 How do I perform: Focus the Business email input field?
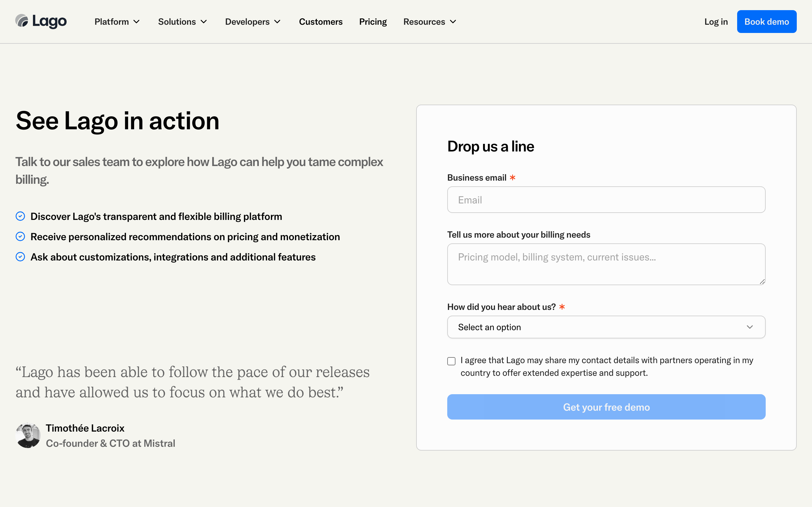coord(606,200)
